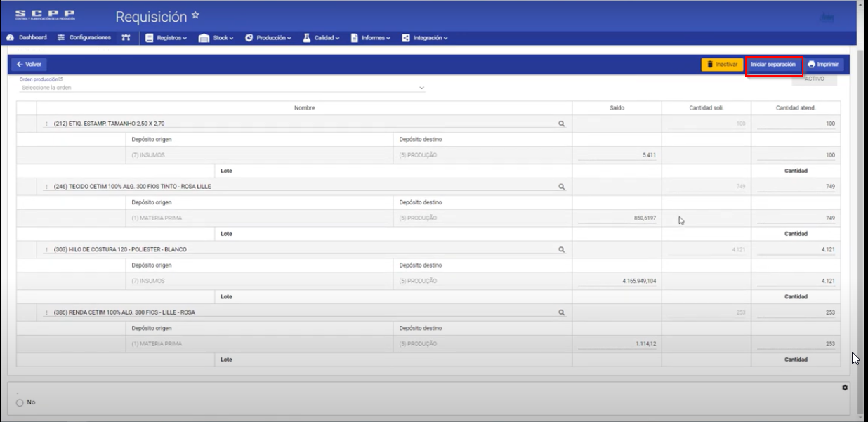Screen dimensions: 868x422
Task: Click Iniciar separación button
Action: pos(773,64)
